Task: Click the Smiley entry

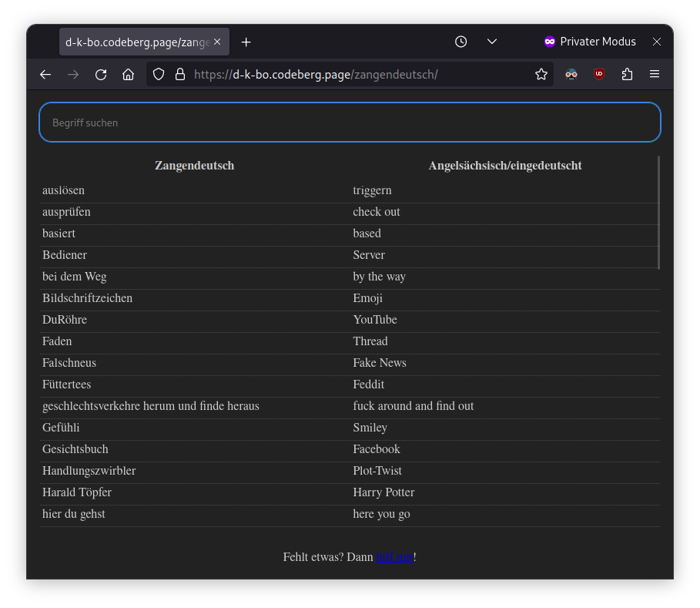Action: point(370,428)
